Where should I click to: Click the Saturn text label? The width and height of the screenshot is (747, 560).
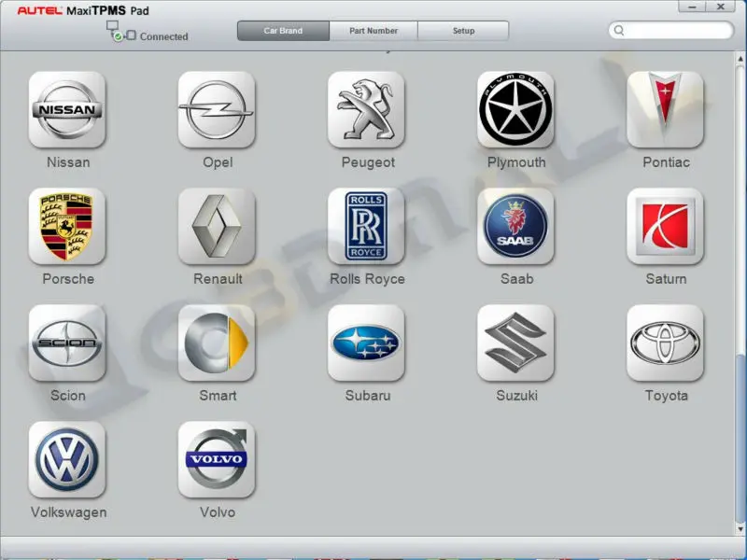(x=666, y=279)
